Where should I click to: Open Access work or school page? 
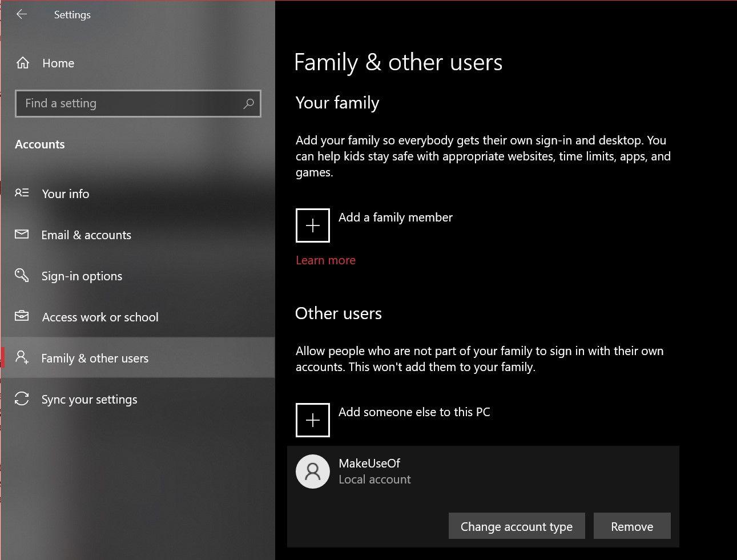[x=100, y=317]
